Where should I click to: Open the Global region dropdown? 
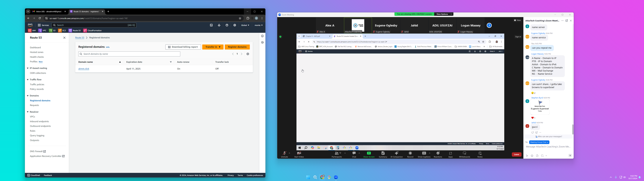coord(245,25)
